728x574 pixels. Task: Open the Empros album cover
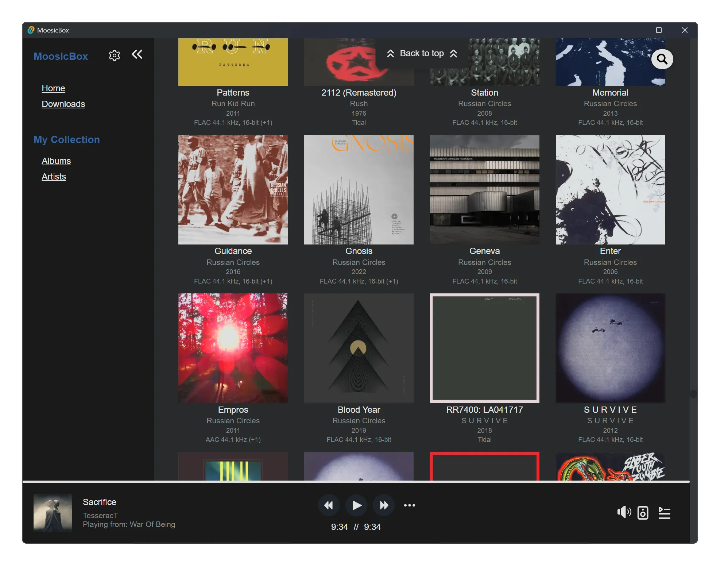233,348
